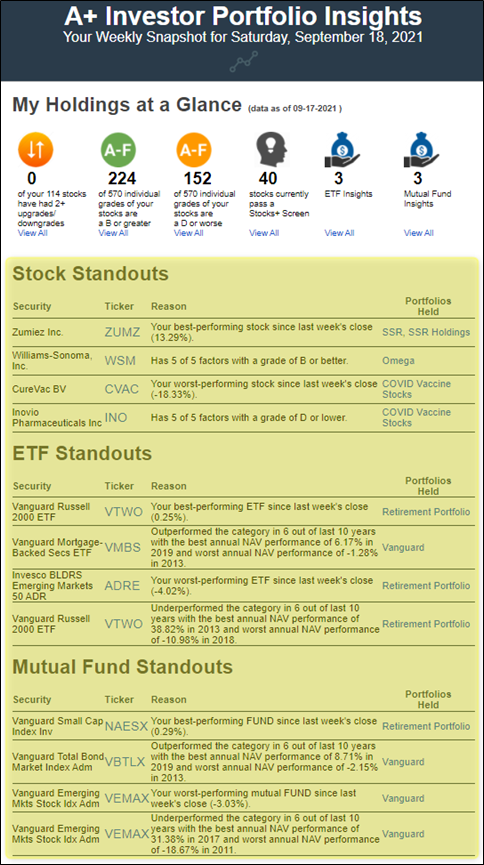Open the INO ticker

(116, 418)
